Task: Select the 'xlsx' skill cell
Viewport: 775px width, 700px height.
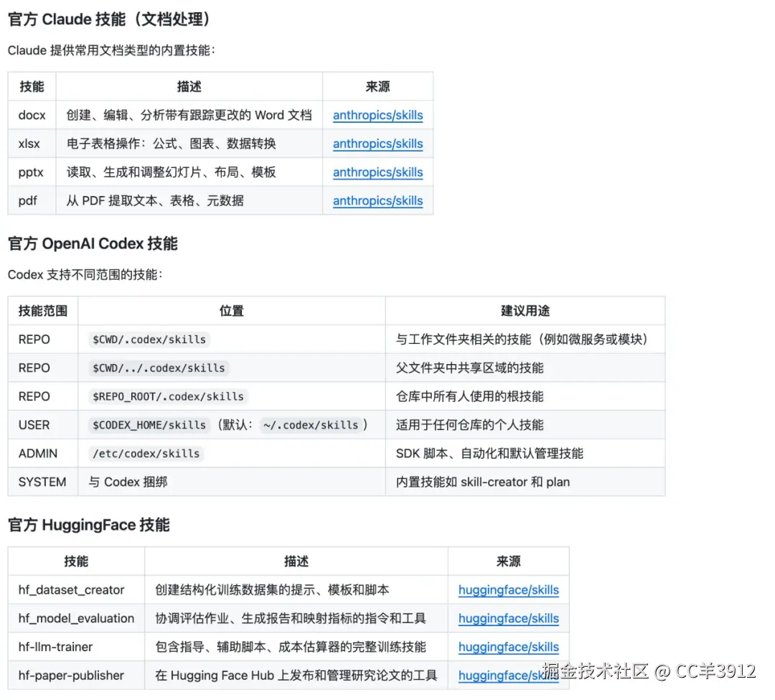Action: point(32,144)
